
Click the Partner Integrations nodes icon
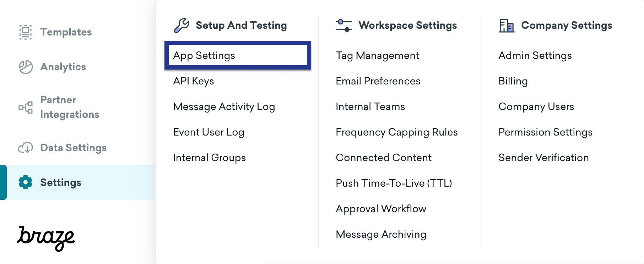(x=26, y=107)
